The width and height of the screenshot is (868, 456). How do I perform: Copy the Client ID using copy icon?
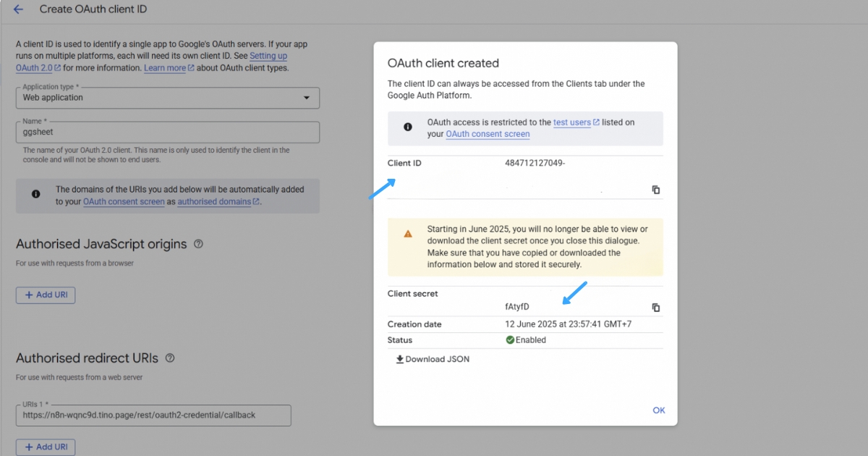point(655,190)
